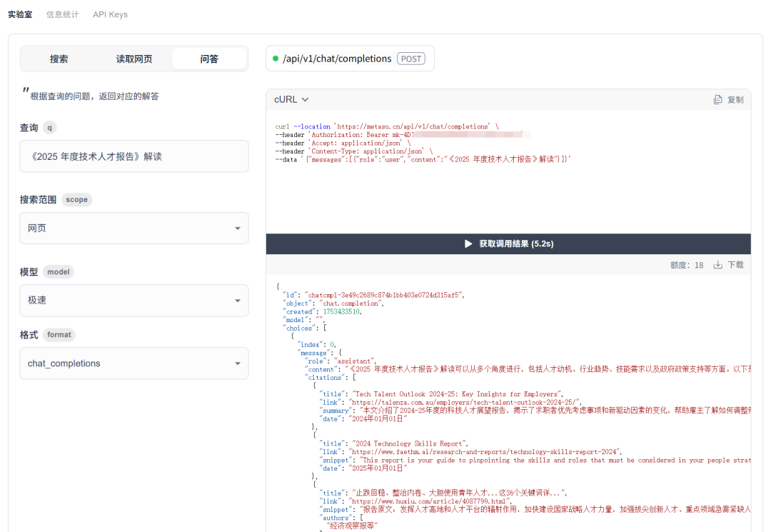This screenshot has height=532, width=771.
Task: Open the 模型 dropdown showing 极速
Action: [x=133, y=300]
